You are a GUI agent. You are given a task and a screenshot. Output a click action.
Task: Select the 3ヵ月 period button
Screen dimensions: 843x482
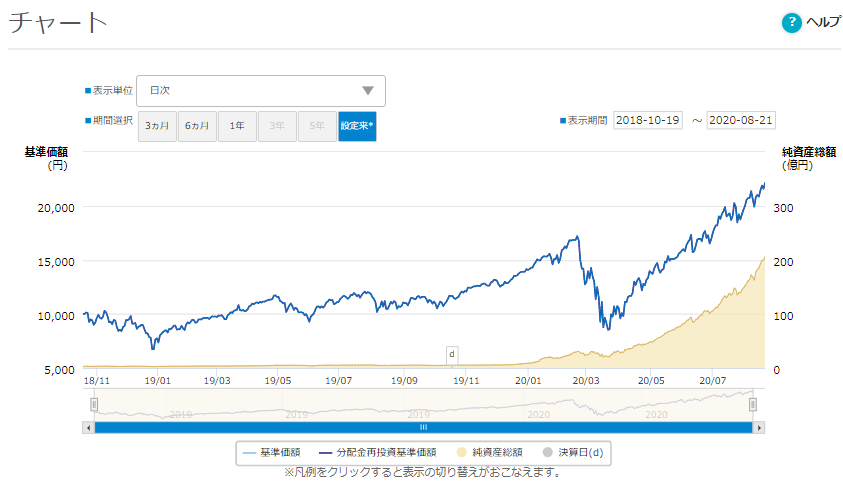coord(157,126)
